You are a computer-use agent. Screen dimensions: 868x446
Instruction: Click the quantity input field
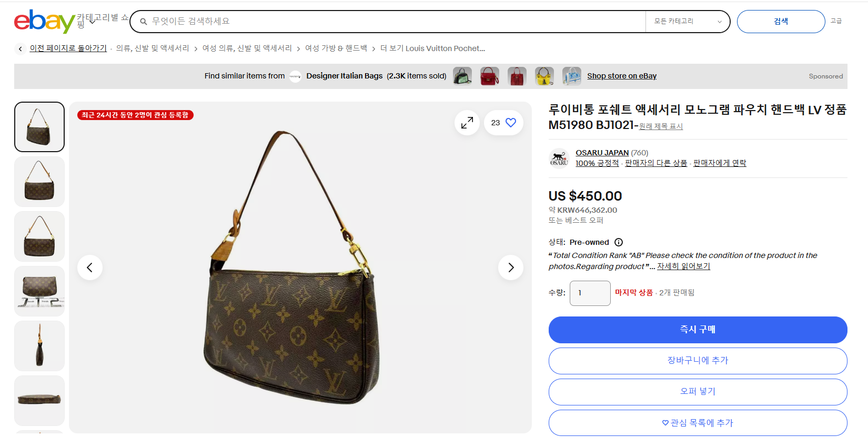coord(590,293)
